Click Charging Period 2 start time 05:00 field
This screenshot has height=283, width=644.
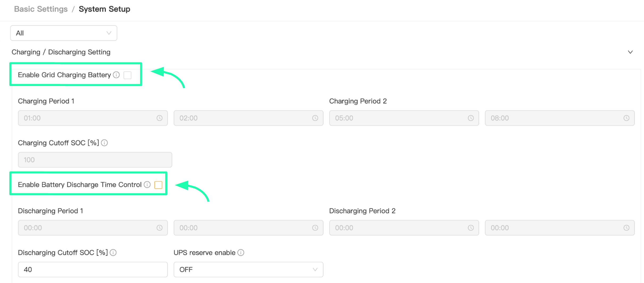pos(404,118)
